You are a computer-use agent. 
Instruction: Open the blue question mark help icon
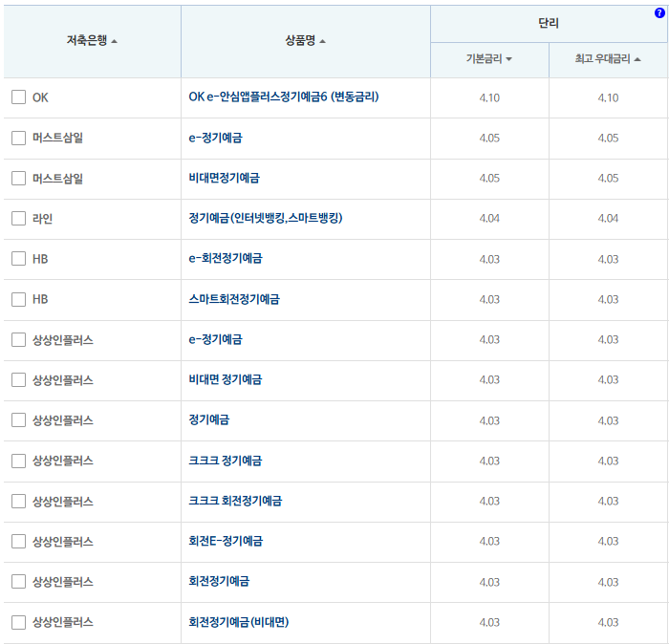pyautogui.click(x=659, y=13)
